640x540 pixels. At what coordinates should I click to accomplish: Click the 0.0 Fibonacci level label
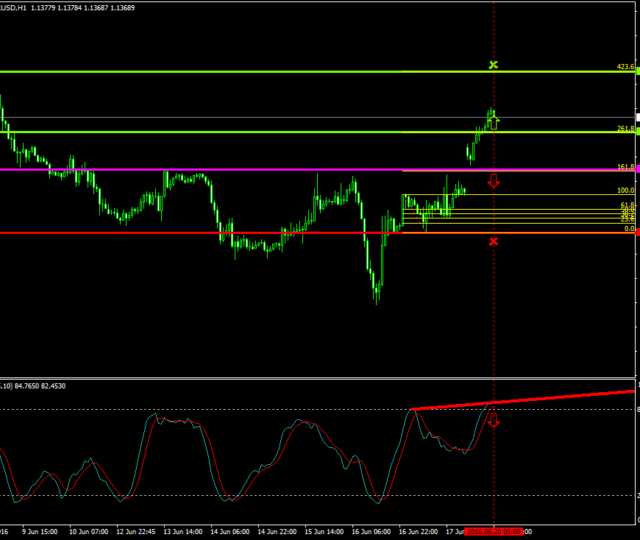click(629, 229)
